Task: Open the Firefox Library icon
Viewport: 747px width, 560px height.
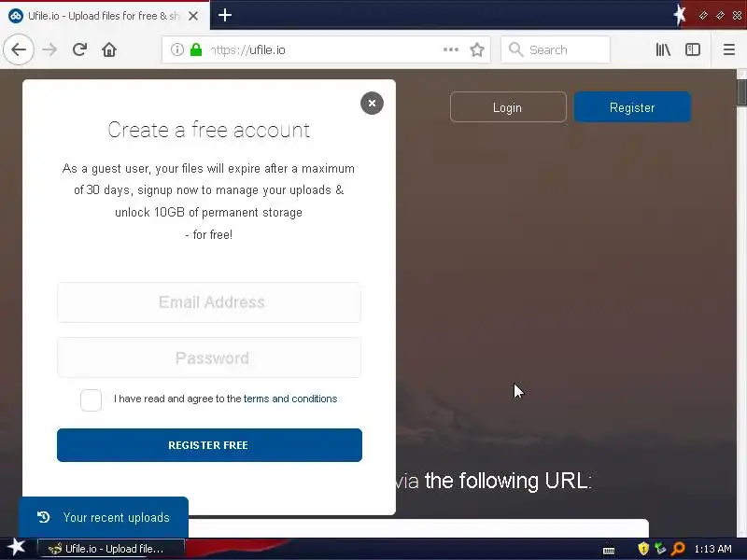Action: [663, 49]
